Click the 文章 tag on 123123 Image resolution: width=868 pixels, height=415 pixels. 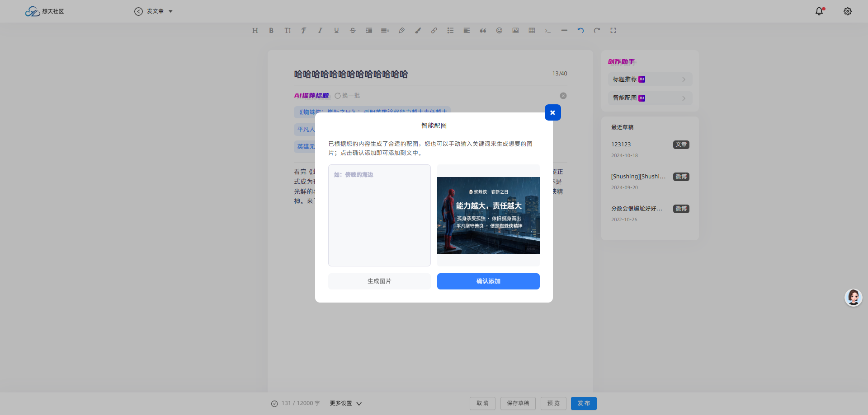[x=681, y=145]
